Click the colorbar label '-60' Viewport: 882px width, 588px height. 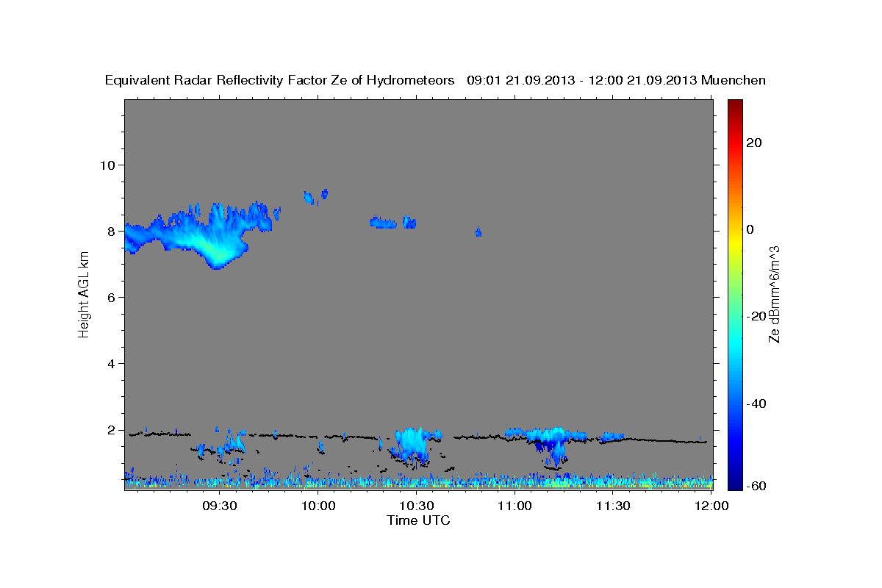[756, 486]
